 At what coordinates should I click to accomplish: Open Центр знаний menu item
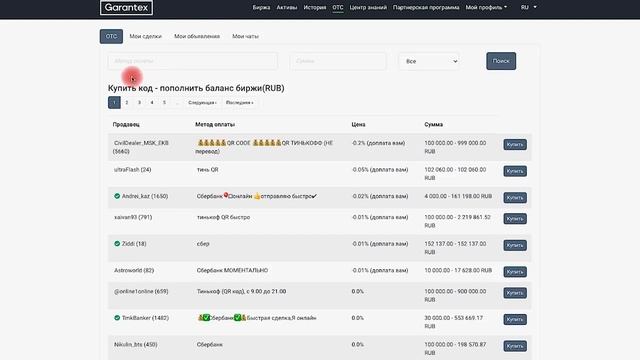[368, 7]
